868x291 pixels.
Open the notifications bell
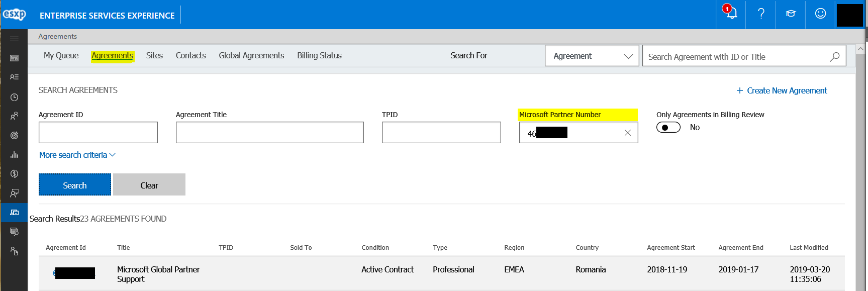tap(731, 14)
